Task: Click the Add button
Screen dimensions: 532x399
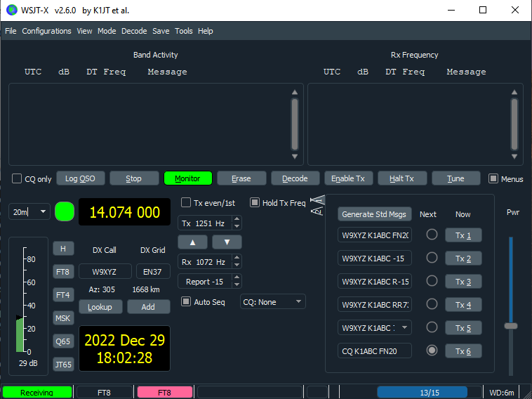Action: coord(149,307)
